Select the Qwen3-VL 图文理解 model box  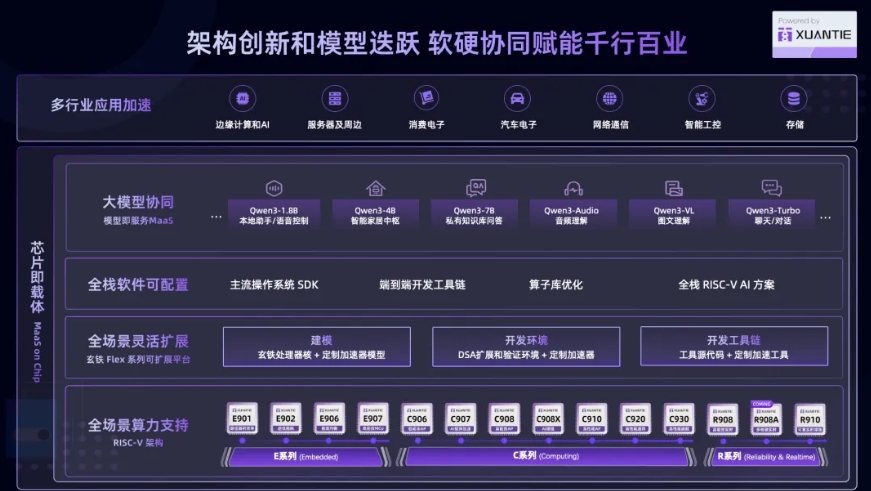click(673, 215)
